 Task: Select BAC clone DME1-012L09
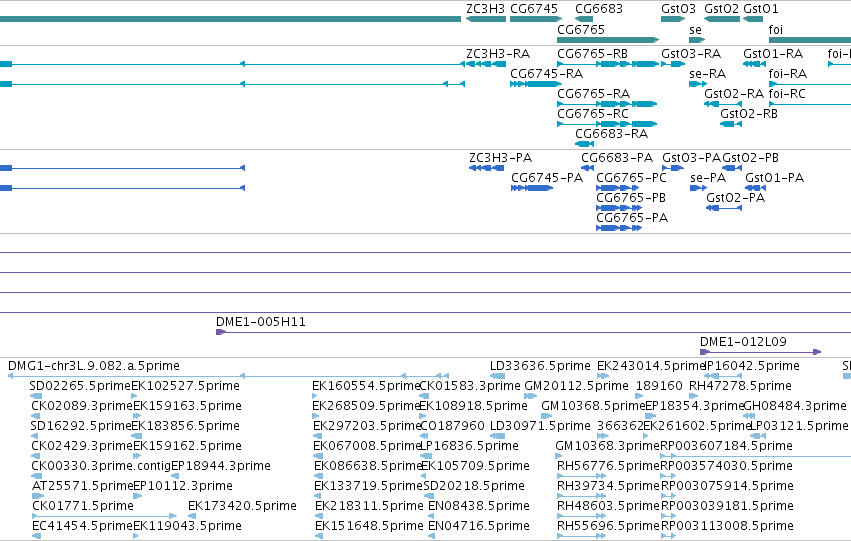(x=760, y=352)
